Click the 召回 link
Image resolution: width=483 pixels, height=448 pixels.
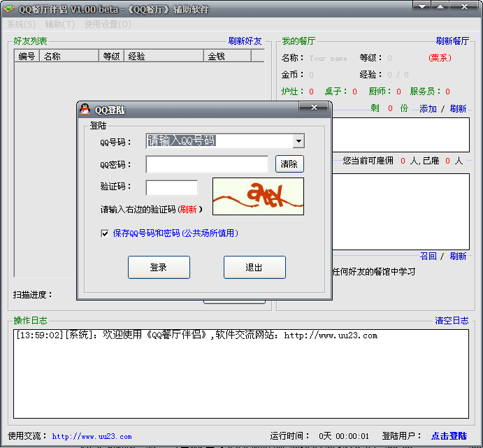pyautogui.click(x=428, y=256)
